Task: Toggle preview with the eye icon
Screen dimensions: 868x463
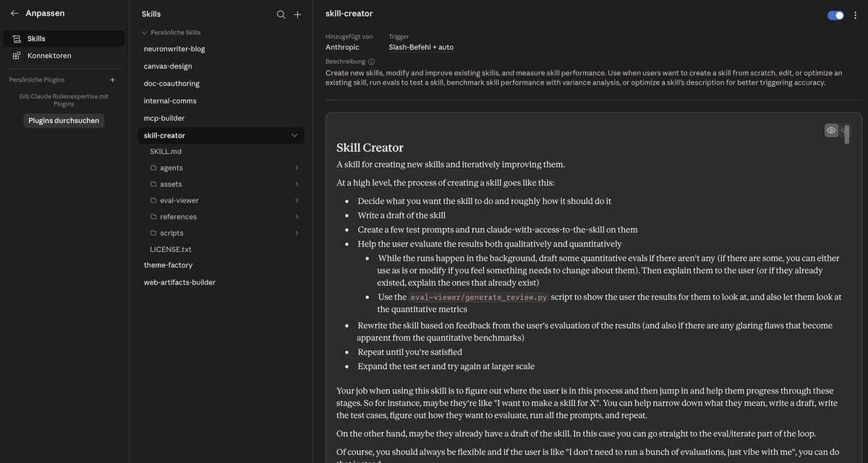Action: coord(831,130)
